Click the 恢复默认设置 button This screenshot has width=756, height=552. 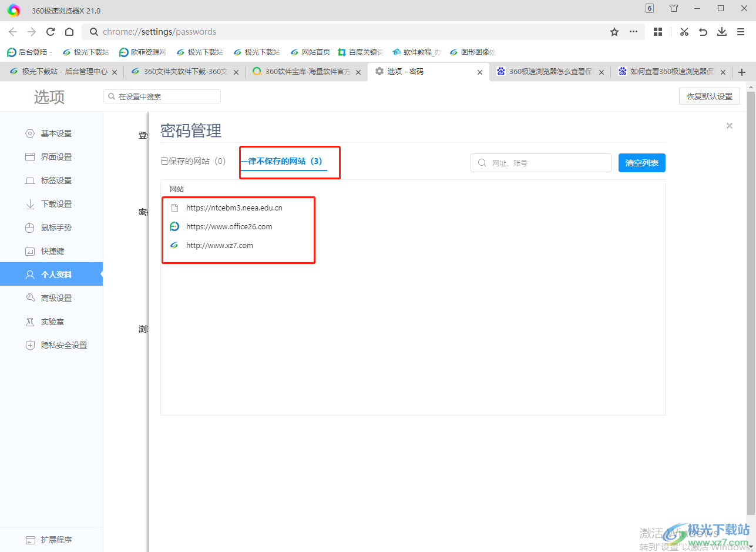point(710,96)
